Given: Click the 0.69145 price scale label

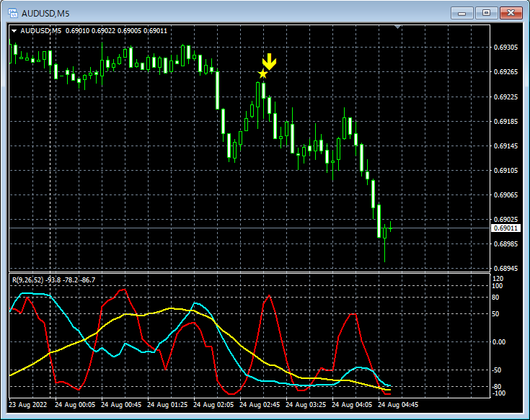Looking at the screenshot, I should point(505,146).
